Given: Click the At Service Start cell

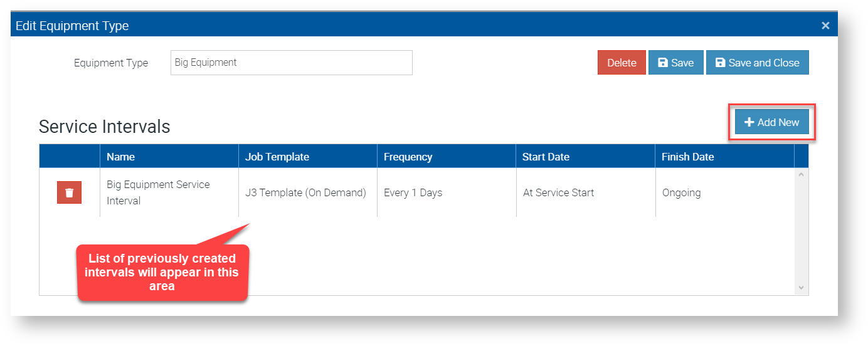Looking at the screenshot, I should pyautogui.click(x=558, y=192).
